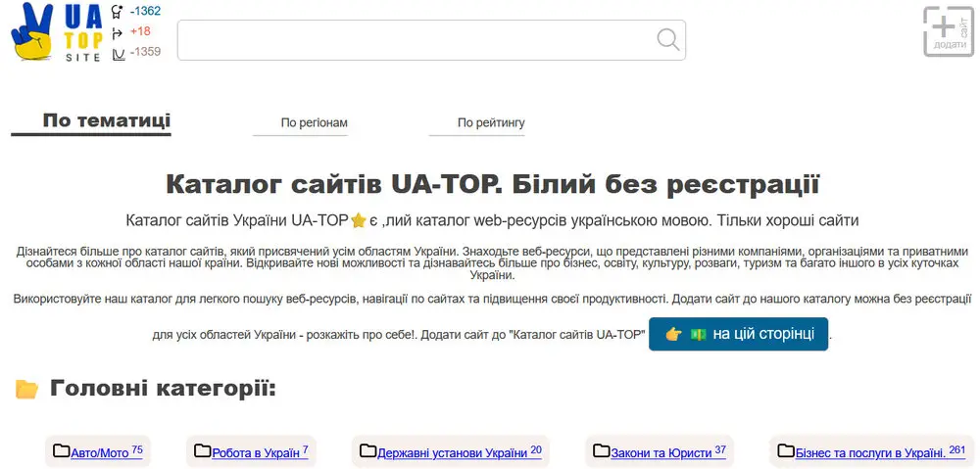The width and height of the screenshot is (980, 469).
Task: Open the Робота в Украïн category link
Action: 260,452
